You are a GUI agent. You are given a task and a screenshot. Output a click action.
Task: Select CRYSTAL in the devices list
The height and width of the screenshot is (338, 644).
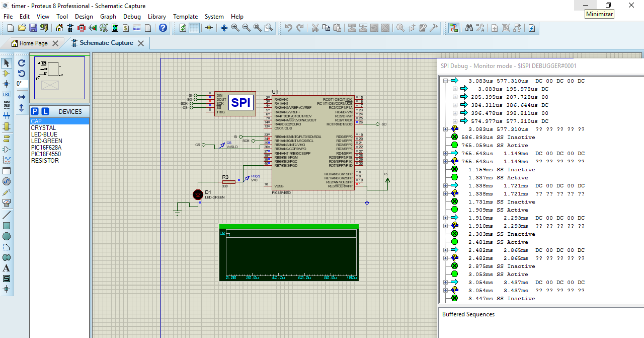point(43,128)
